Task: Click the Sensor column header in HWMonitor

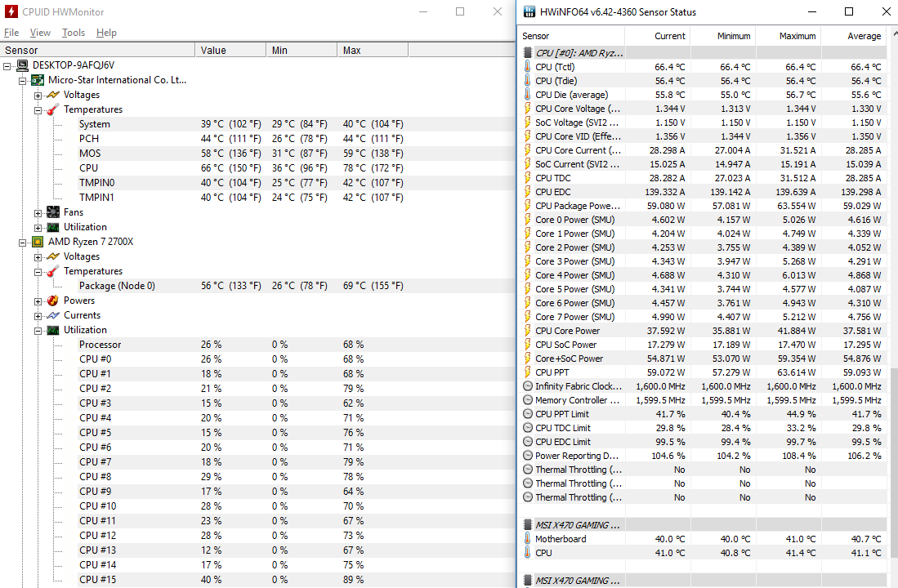Action: (x=97, y=51)
